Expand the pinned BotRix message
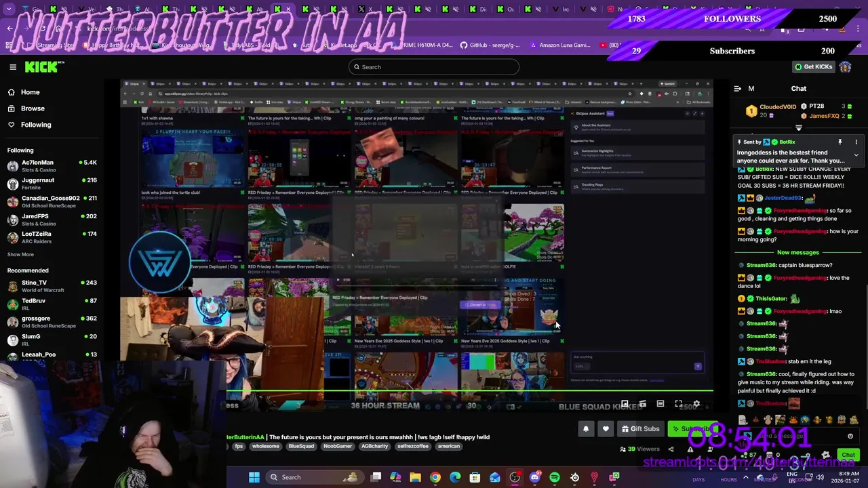The image size is (868, 488). (x=856, y=155)
